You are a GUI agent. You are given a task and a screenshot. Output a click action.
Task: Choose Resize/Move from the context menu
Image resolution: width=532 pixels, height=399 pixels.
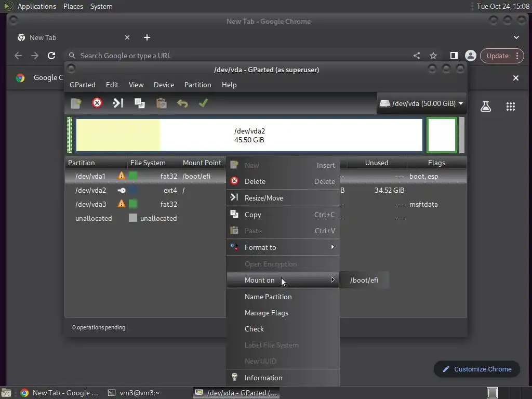[283, 198]
